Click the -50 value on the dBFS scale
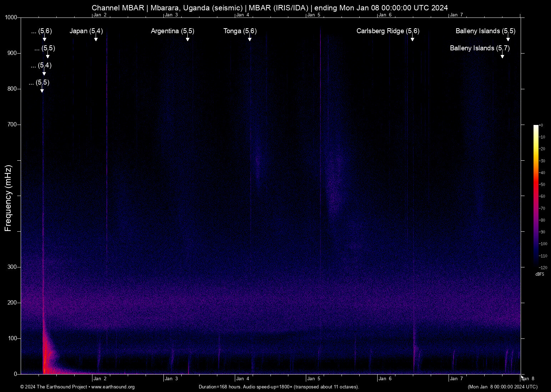551x392 pixels. 542,185
